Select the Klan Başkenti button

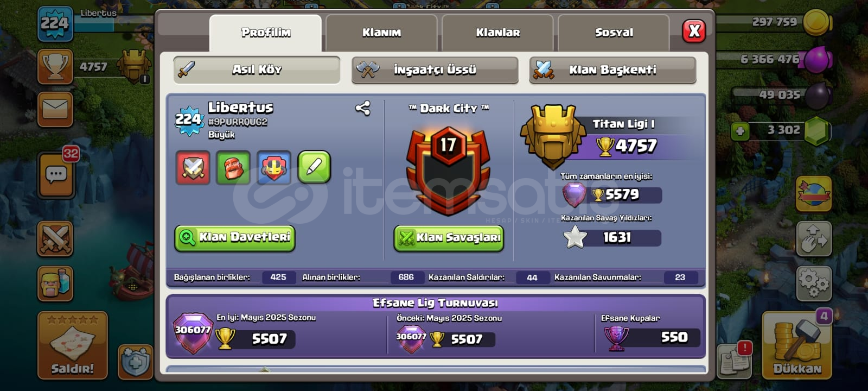coord(612,70)
